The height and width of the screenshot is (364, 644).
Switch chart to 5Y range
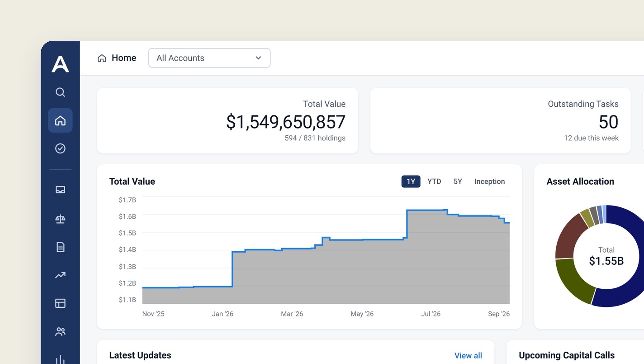coord(458,182)
